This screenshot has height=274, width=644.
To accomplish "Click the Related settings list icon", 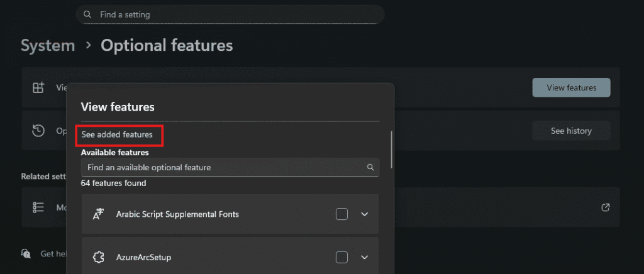I will pos(38,207).
